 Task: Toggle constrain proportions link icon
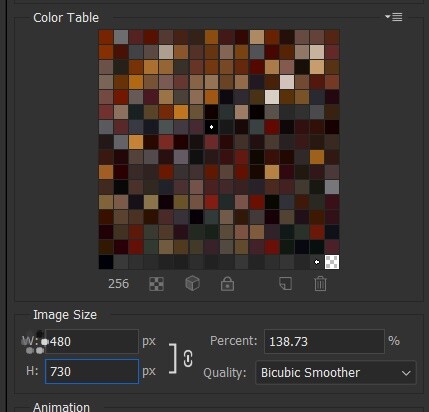point(188,359)
